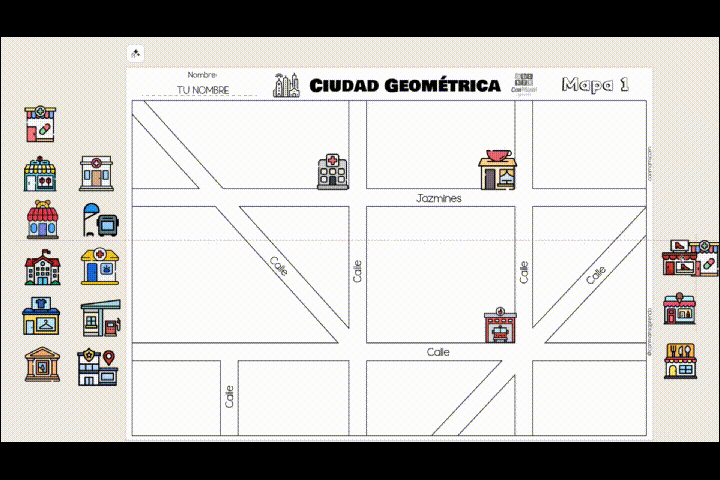The width and height of the screenshot is (720, 480).
Task: Choose the toy shop with teddy bear
Action: tap(43, 220)
